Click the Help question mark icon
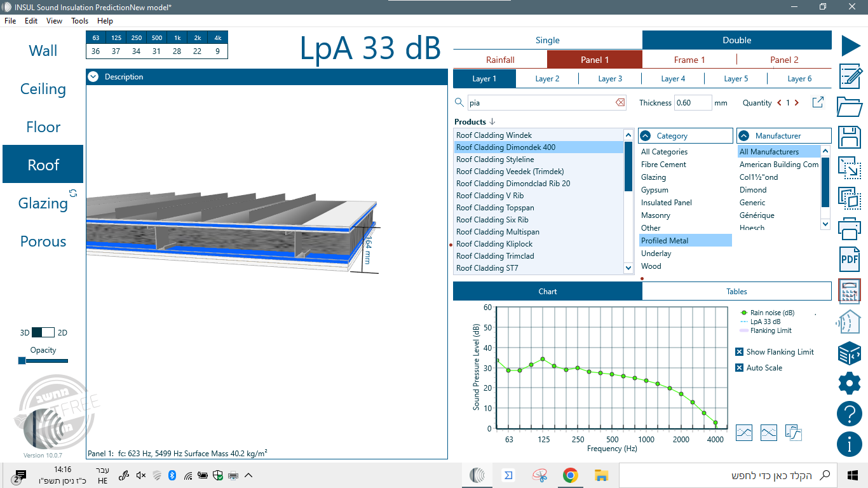 coord(850,414)
